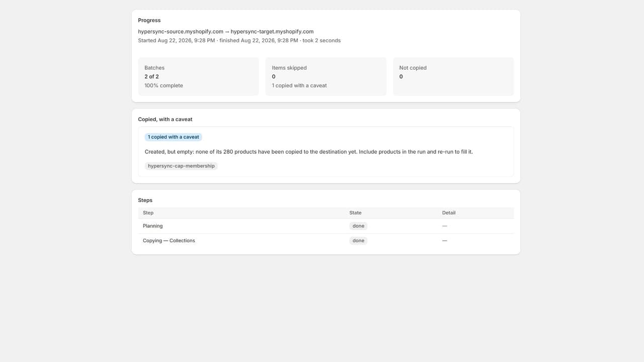Click the Progress heading
Image resolution: width=644 pixels, height=362 pixels.
(149, 20)
